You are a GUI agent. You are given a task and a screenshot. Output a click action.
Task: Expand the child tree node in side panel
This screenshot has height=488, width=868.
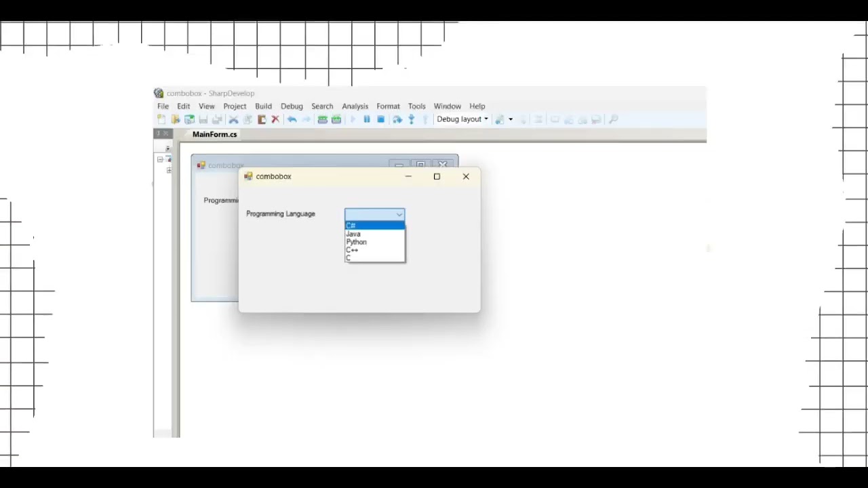point(169,171)
